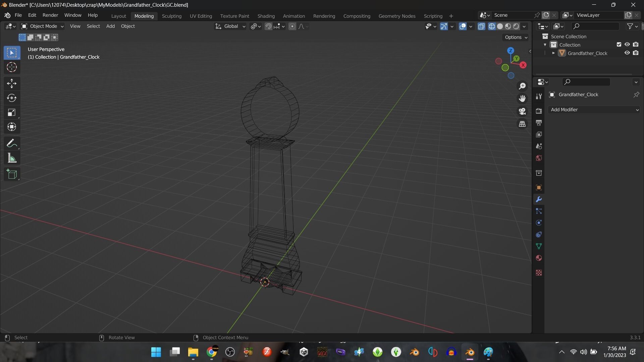Pick the Annotate pencil tool
The image size is (644, 362).
[x=12, y=143]
